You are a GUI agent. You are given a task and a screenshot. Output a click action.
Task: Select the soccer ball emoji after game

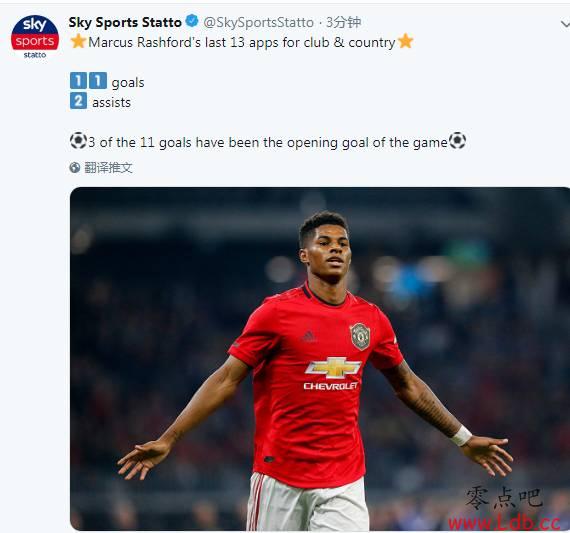click(457, 141)
